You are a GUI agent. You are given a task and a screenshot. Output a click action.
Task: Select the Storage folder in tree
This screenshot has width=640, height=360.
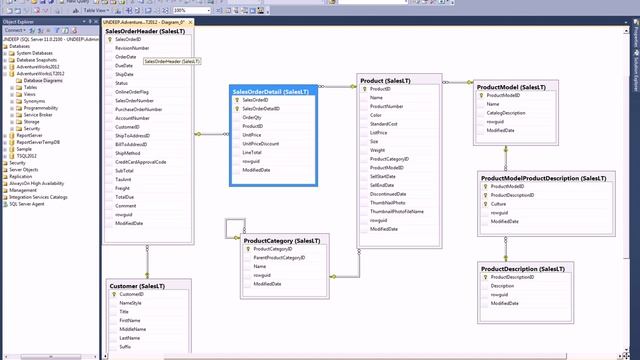(x=31, y=122)
